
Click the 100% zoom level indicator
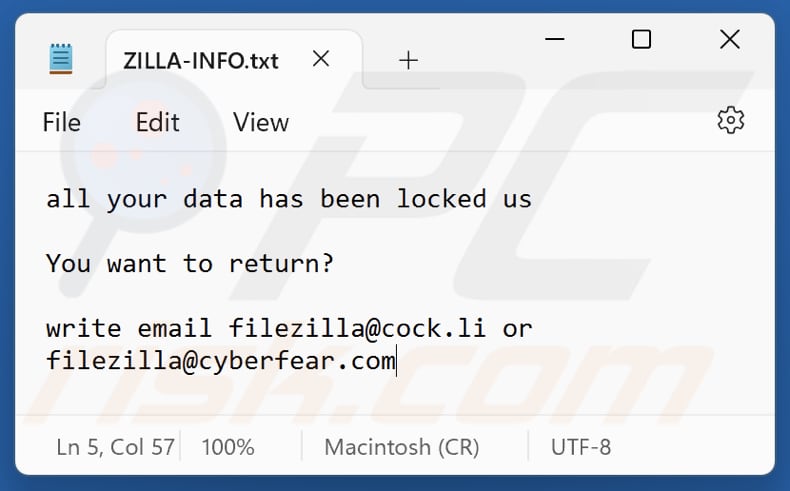[227, 446]
